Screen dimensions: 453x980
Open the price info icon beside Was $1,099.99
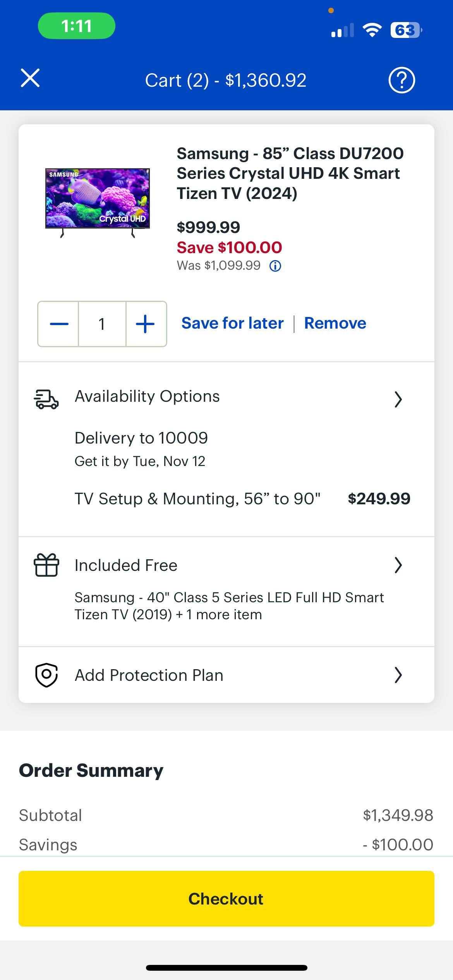tap(275, 266)
